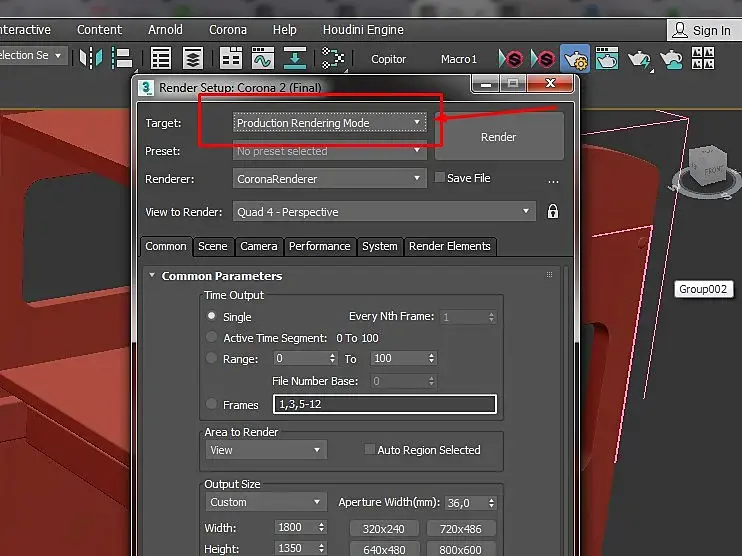Image resolution: width=742 pixels, height=556 pixels.
Task: Grab the Common Parameters rollout grip
Action: coord(549,274)
